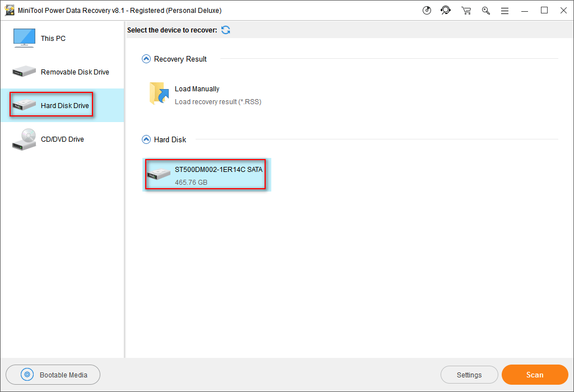Open the bootable CD/disc icon in title bar
The width and height of the screenshot is (574, 392).
(x=427, y=11)
